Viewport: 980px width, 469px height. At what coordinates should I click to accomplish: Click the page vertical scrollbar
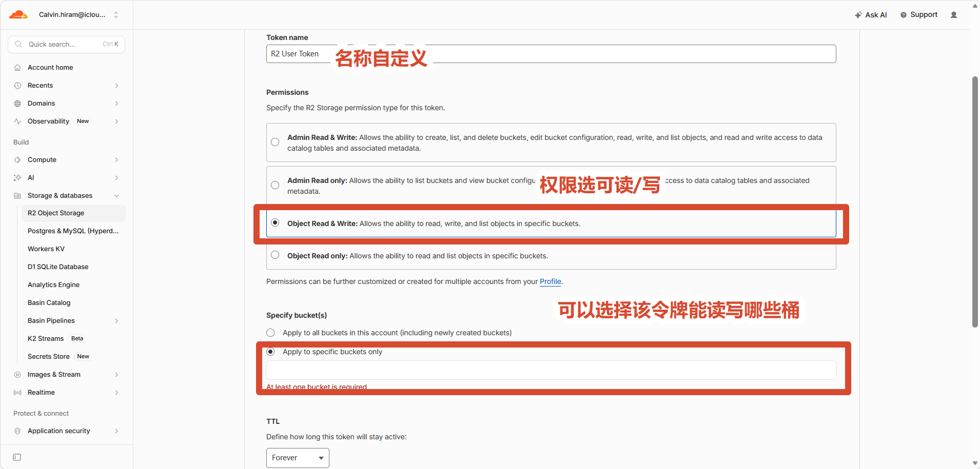(975, 202)
